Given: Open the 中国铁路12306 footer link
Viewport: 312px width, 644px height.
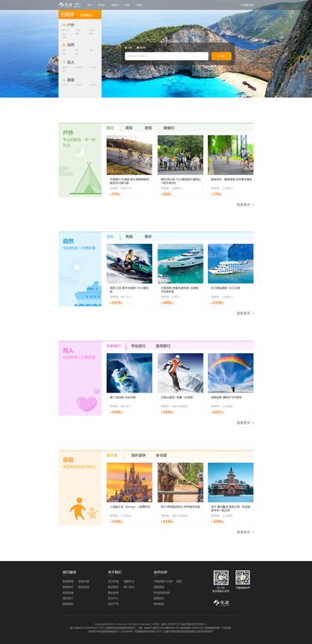Looking at the screenshot, I should coord(162,582).
